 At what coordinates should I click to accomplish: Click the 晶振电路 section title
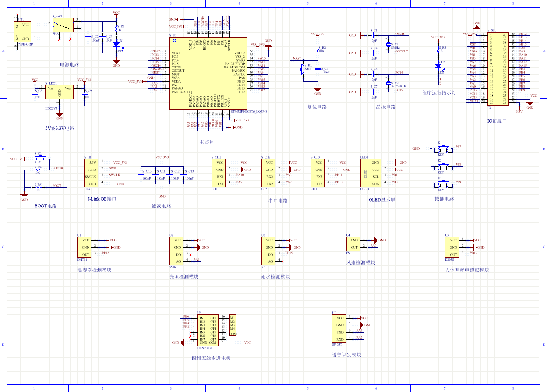[x=386, y=107]
